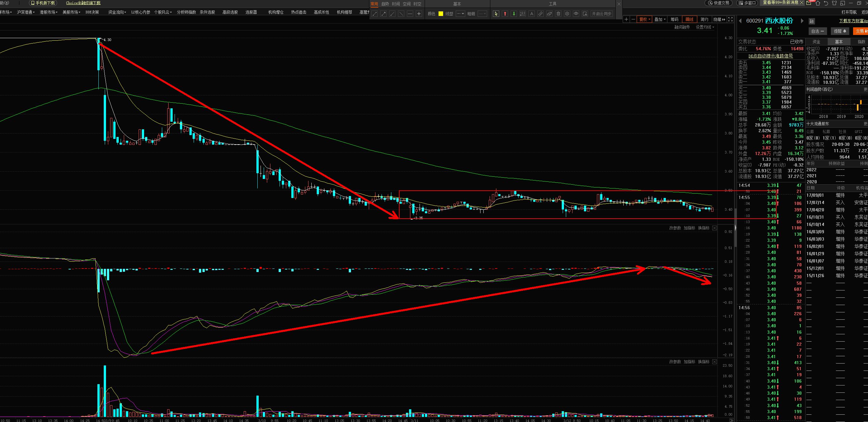Screen dimensions: 868x422
Task: Switch to the 趋势 drawing tab
Action: (385, 4)
